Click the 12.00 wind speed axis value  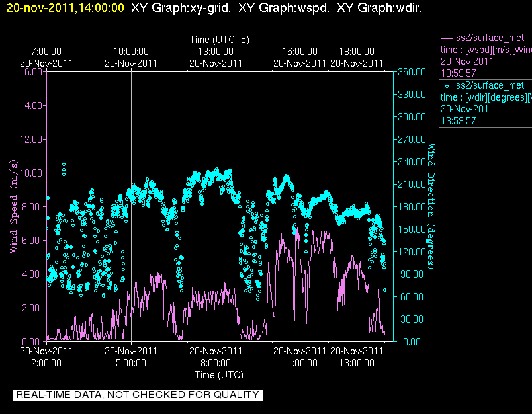coord(31,140)
